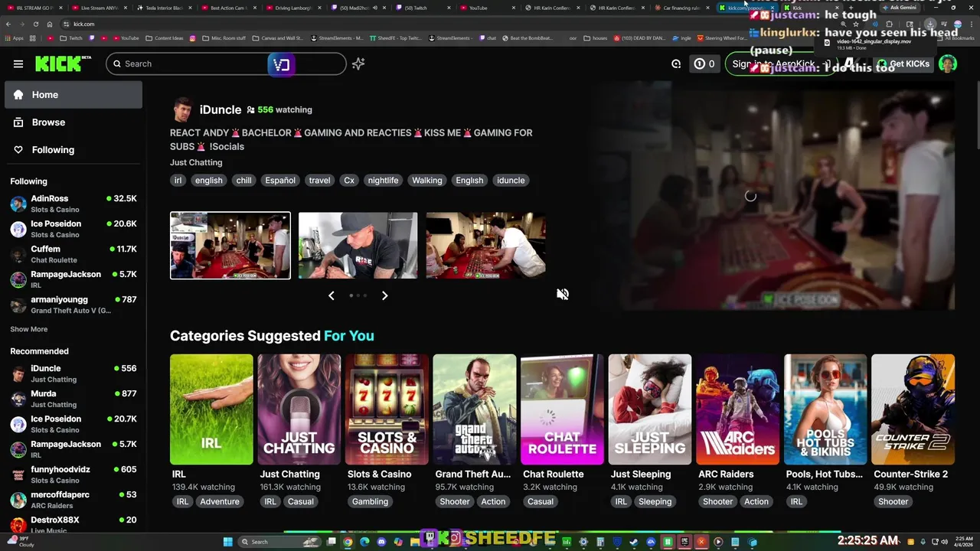Switch to Driving Lamborghini browser tab
Image resolution: width=980 pixels, height=551 pixels.
(294, 8)
